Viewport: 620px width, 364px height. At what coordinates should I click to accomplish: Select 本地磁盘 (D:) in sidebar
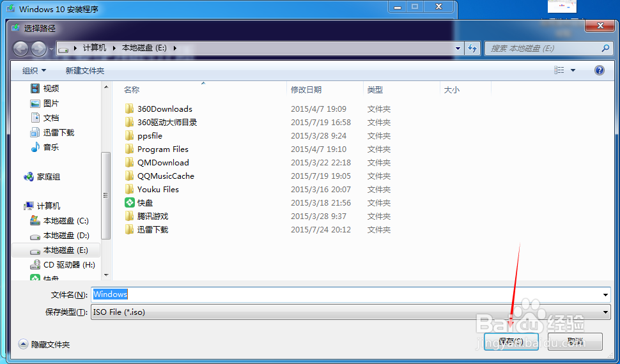tap(59, 236)
